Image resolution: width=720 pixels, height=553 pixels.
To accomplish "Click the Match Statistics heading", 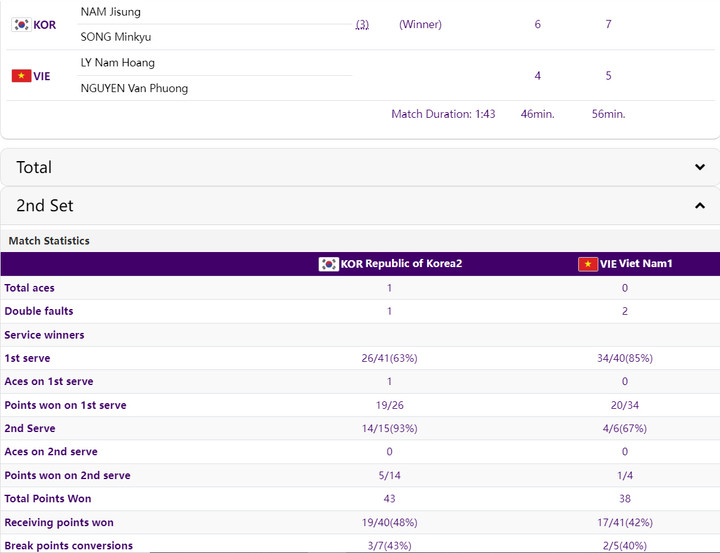I will click(49, 241).
